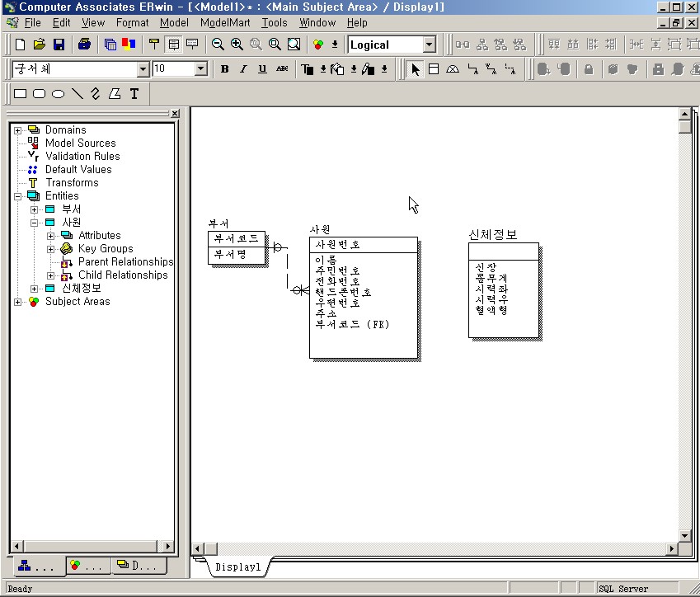Toggle bold text formatting
The image size is (700, 597).
224,69
